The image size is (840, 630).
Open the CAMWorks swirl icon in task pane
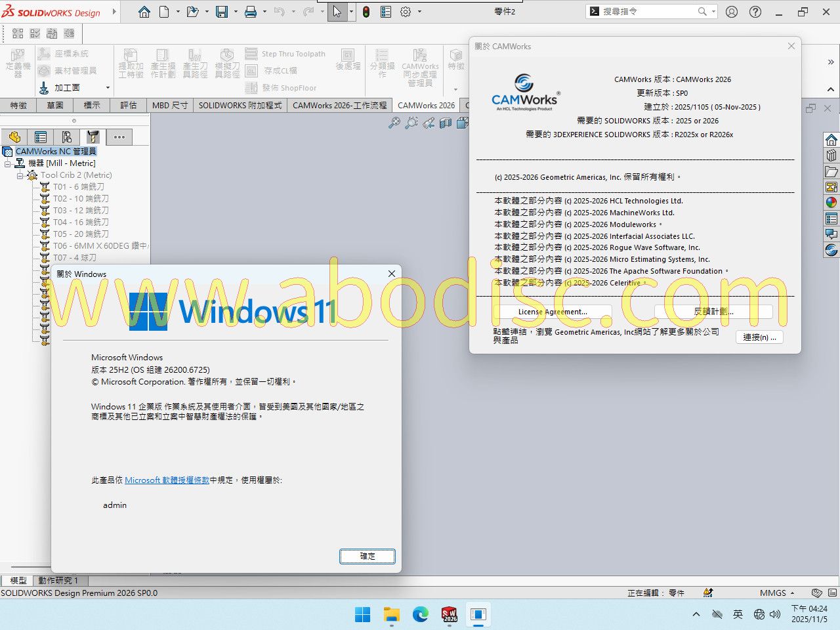[x=831, y=250]
